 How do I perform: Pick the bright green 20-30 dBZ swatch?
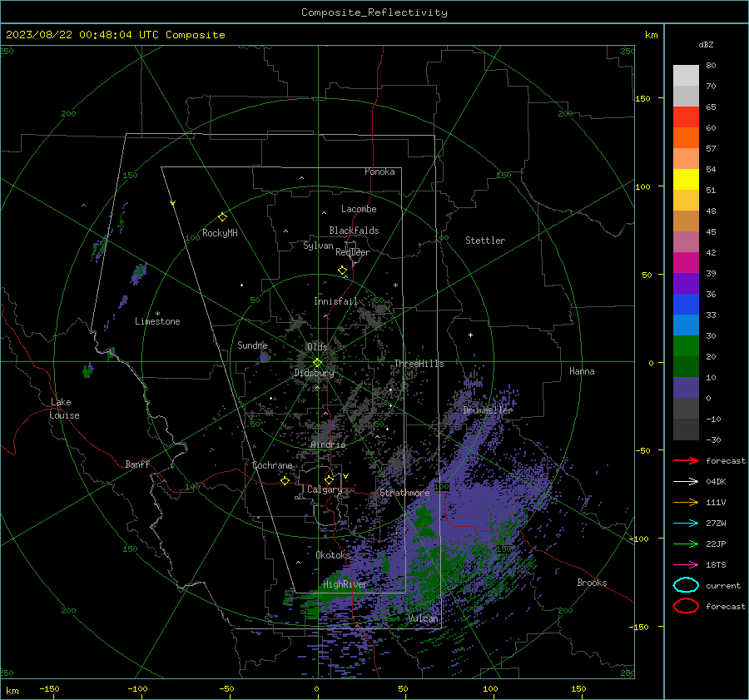coord(686,346)
